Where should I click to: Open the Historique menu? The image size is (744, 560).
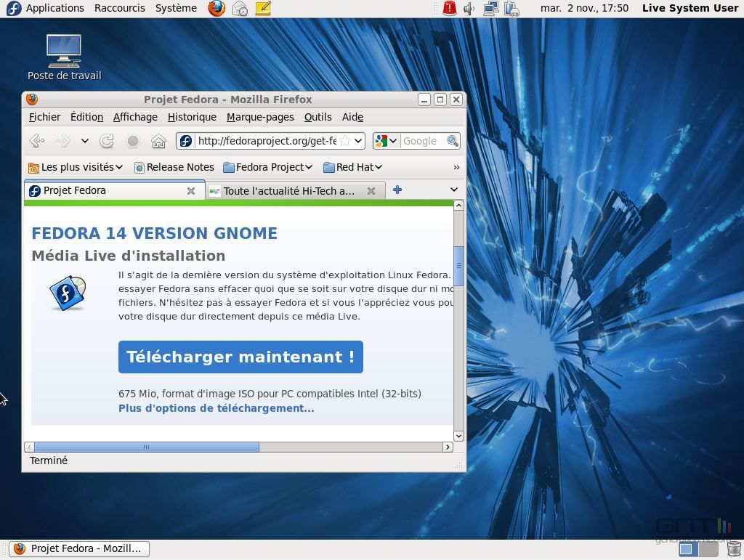192,117
